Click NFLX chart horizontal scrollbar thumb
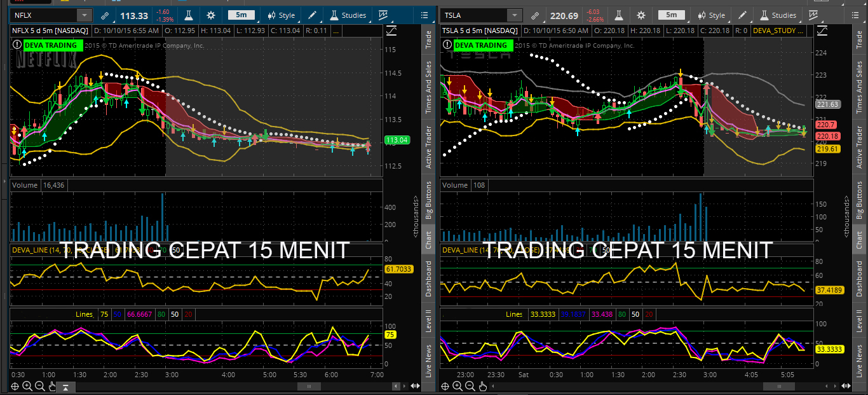 (309, 386)
